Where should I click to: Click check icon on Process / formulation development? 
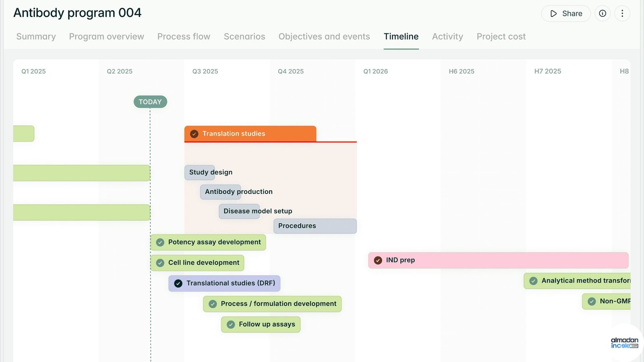coord(213,304)
